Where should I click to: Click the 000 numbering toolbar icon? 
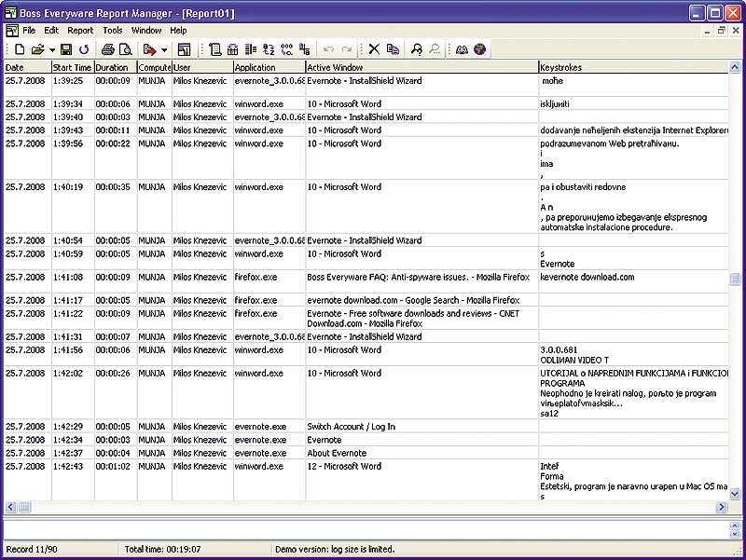point(287,49)
